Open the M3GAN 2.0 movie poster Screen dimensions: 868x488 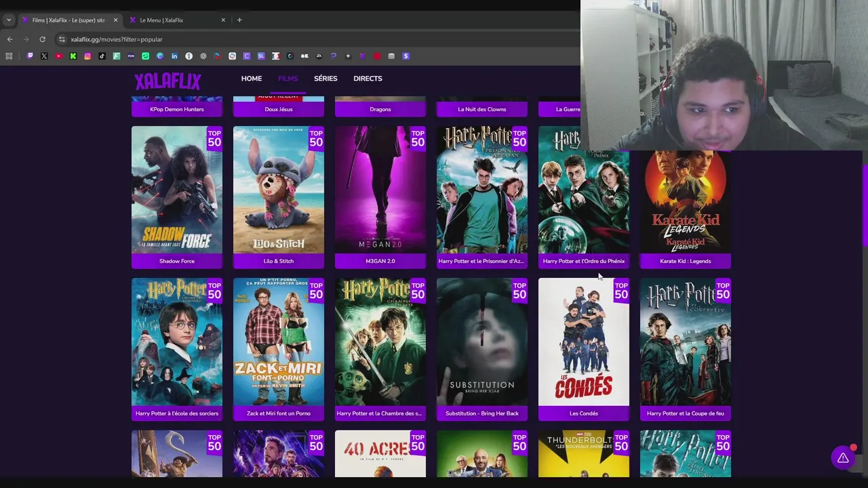[380, 190]
